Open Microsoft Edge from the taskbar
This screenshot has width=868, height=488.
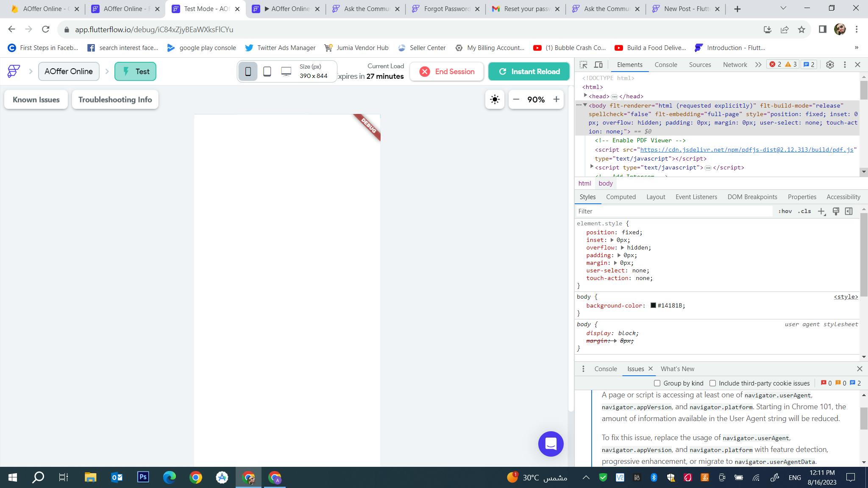(x=169, y=477)
